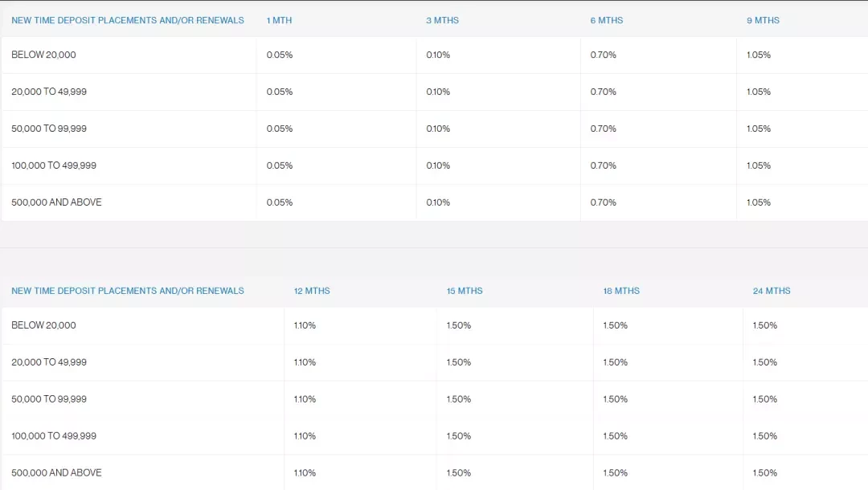Click the 1 MTH rate for 100,000 TO 499,999

click(280, 165)
